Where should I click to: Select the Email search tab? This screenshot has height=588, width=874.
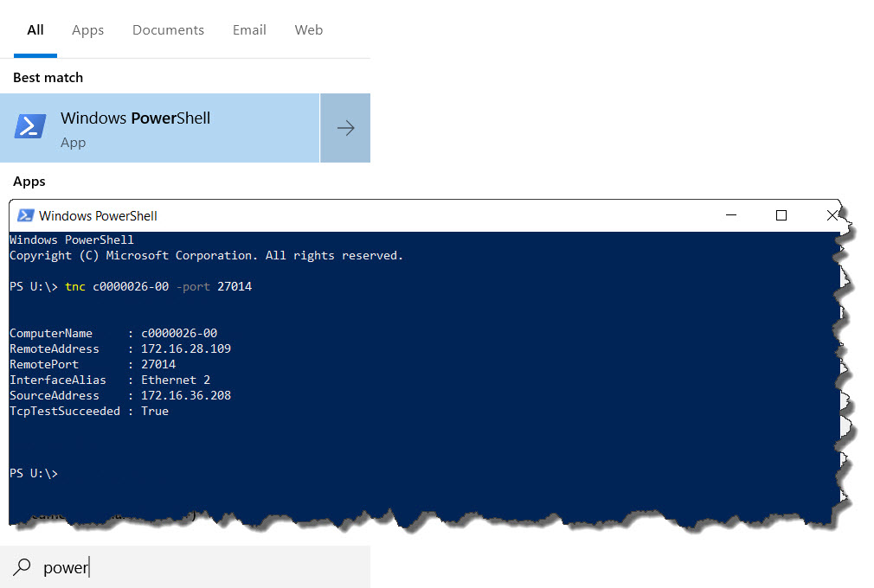pyautogui.click(x=249, y=30)
